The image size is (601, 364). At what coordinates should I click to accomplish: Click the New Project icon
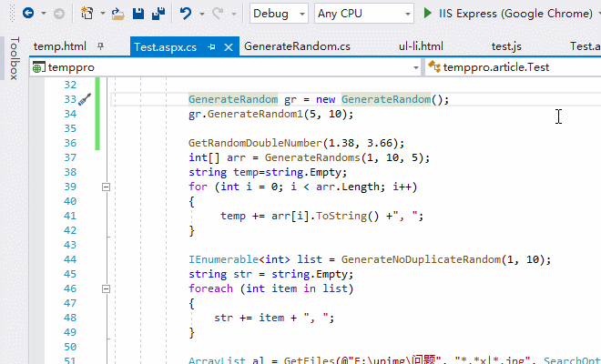point(87,14)
